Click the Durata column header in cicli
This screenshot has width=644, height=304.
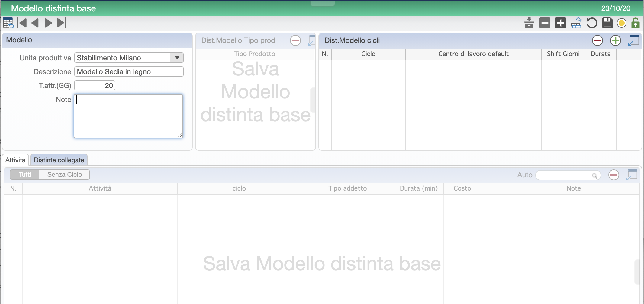click(x=601, y=54)
